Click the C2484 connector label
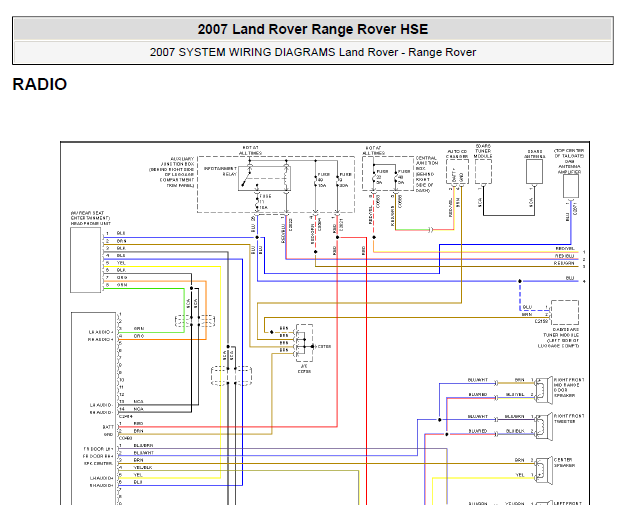 tap(126, 416)
